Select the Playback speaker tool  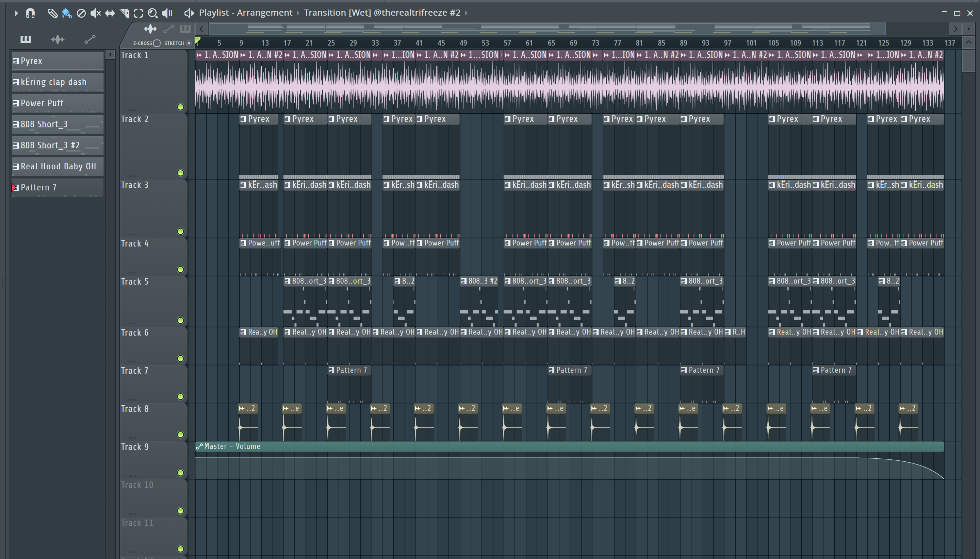[167, 13]
